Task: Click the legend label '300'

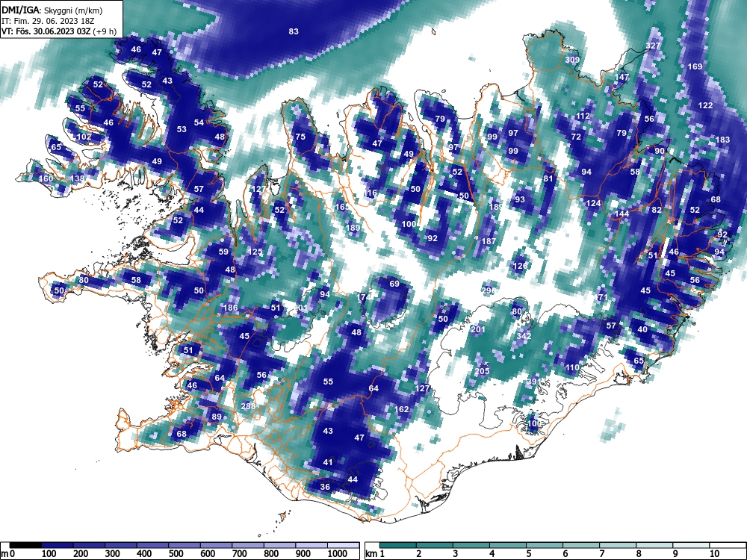Action: click(x=113, y=554)
